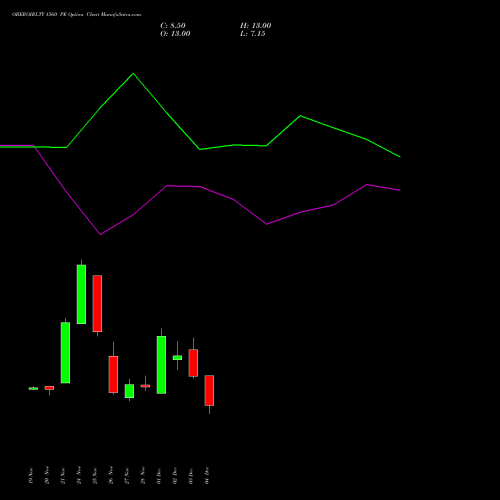Screen dimensions: 500x500
Task: Click the red candle for 26 Nov
Action: click(x=113, y=374)
